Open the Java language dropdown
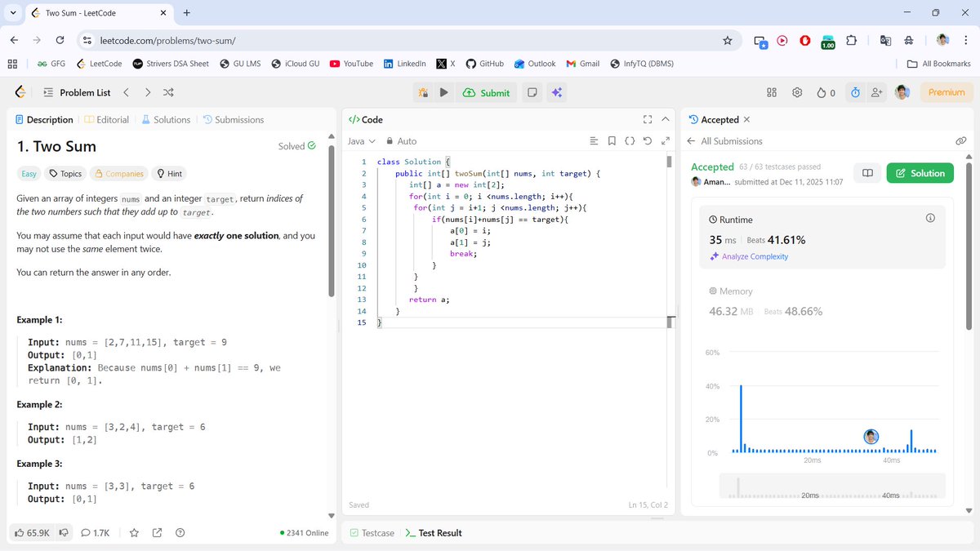The width and height of the screenshot is (980, 551). pos(360,140)
